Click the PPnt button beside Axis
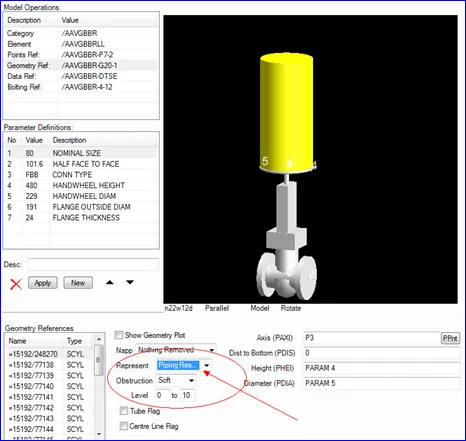The width and height of the screenshot is (466, 441). [x=450, y=338]
